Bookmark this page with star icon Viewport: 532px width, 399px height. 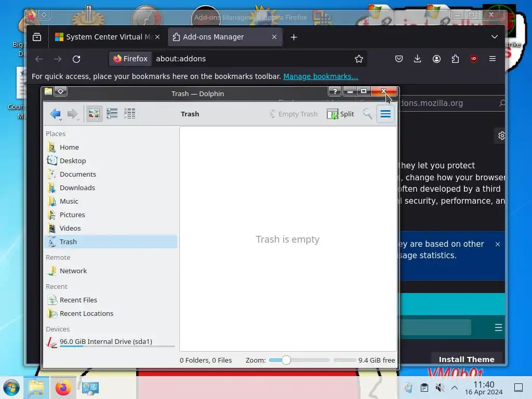358,59
